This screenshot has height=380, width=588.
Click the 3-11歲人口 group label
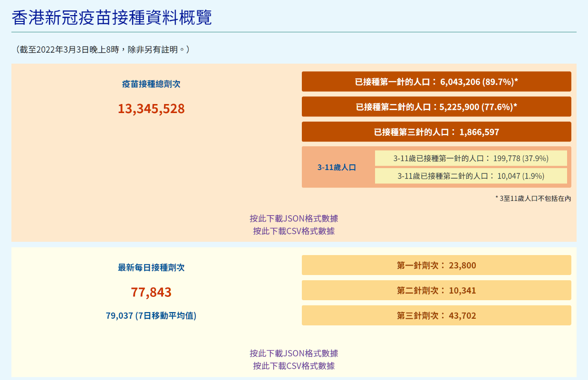click(337, 167)
